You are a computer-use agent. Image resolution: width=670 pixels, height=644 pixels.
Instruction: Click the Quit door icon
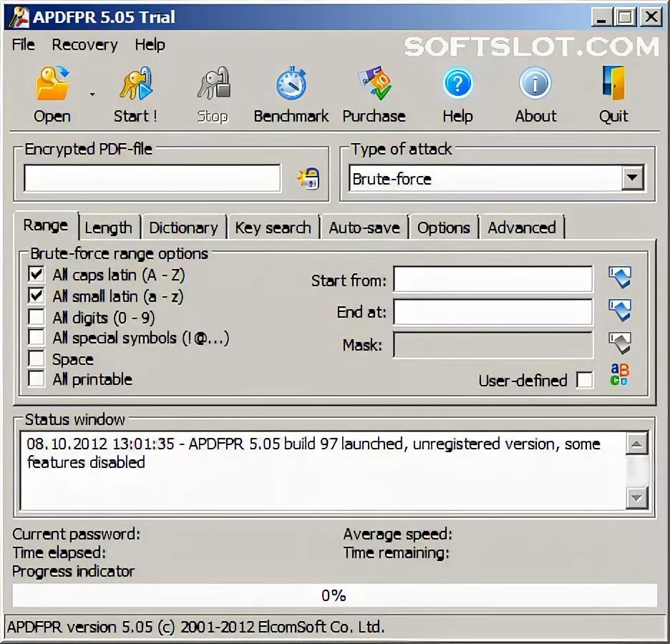coord(613,83)
